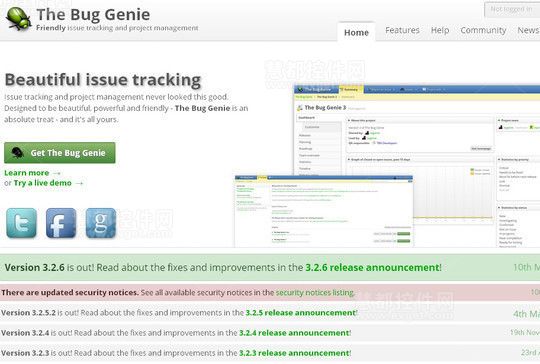Select the Home tab
This screenshot has width=540, height=364.
pos(356,32)
